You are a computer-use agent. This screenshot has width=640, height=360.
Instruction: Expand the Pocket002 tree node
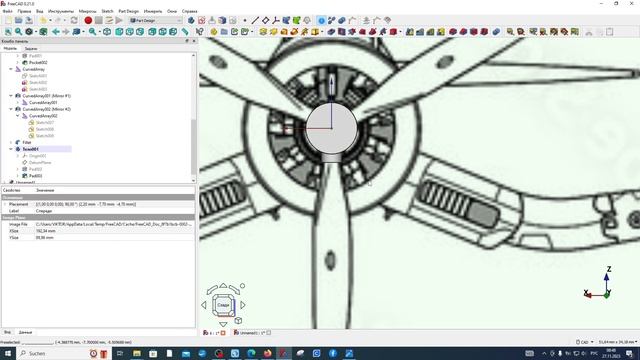click(x=18, y=62)
